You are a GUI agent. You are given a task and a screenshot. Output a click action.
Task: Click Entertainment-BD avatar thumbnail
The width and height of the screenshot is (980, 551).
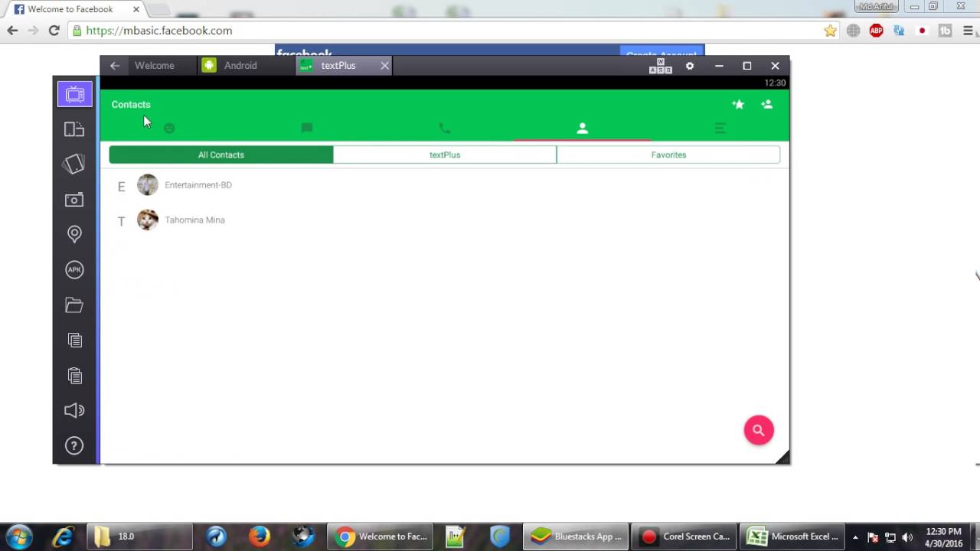147,185
